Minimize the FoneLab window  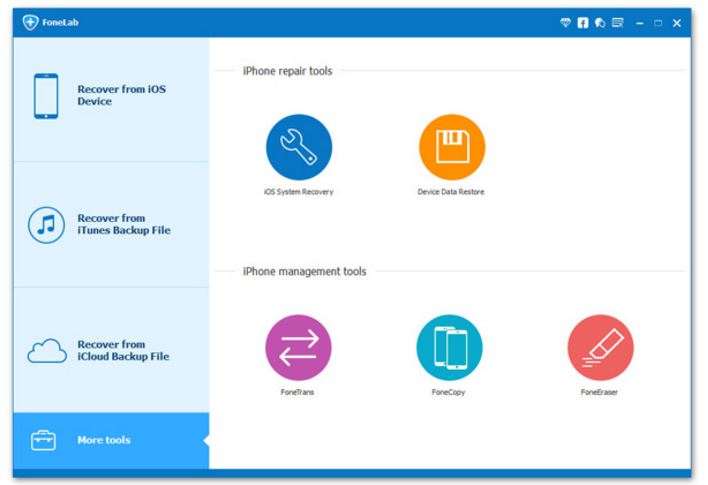(640, 23)
